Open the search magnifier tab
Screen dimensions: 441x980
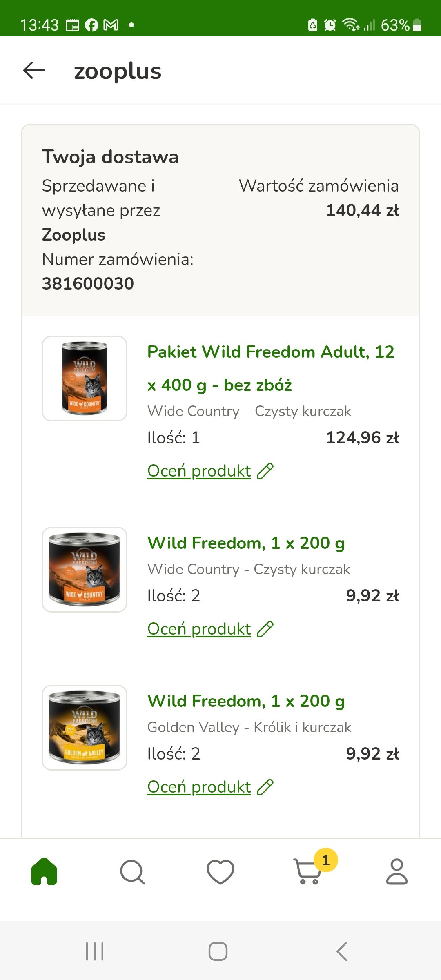click(132, 871)
